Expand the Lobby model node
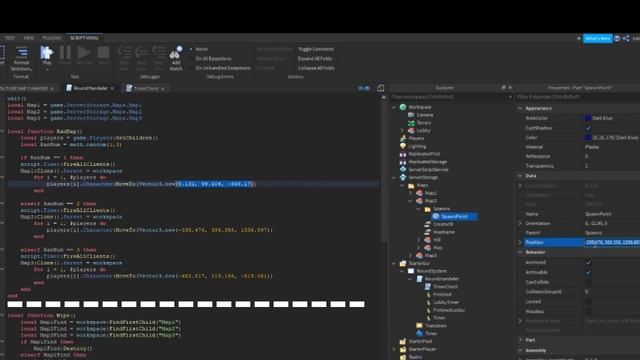 402,131
